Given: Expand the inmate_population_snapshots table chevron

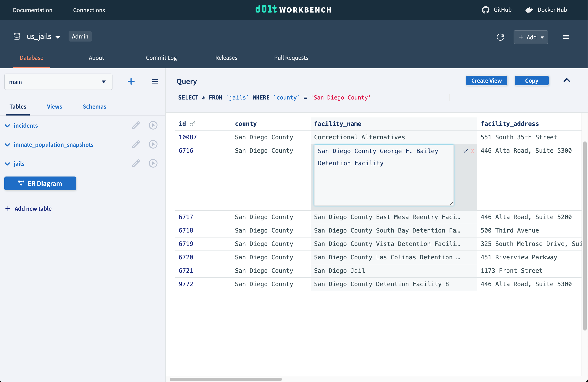Looking at the screenshot, I should click(7, 145).
